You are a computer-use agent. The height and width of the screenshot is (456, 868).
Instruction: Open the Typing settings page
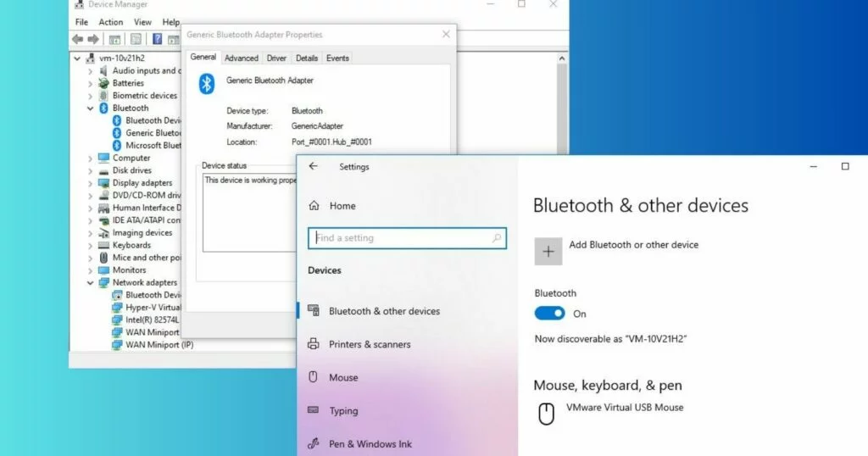point(343,411)
